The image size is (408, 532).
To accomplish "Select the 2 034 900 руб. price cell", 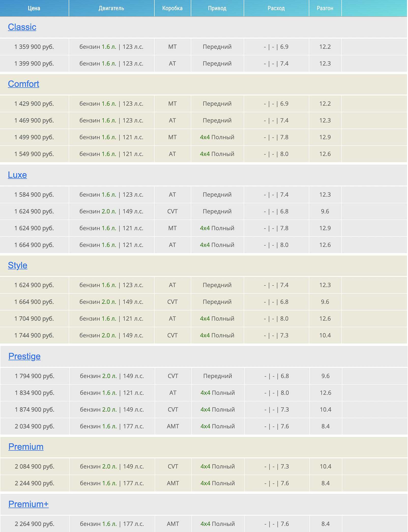I will click(35, 427).
